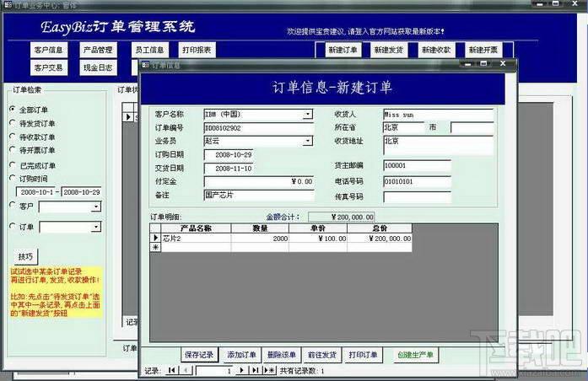Click 收货地址 text area
This screenshot has height=381, width=588.
[439, 145]
